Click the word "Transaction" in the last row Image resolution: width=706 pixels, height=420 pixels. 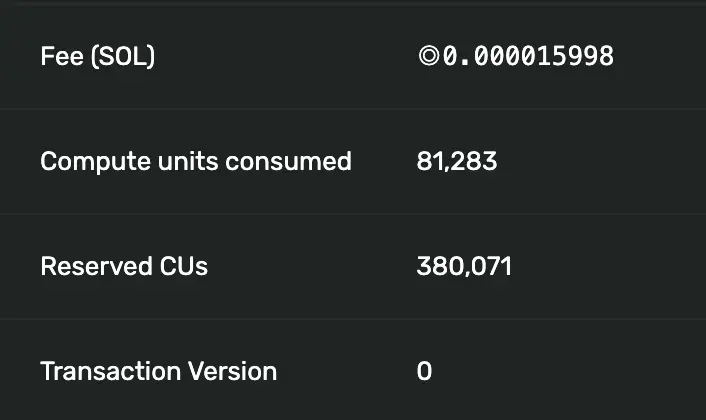point(111,371)
